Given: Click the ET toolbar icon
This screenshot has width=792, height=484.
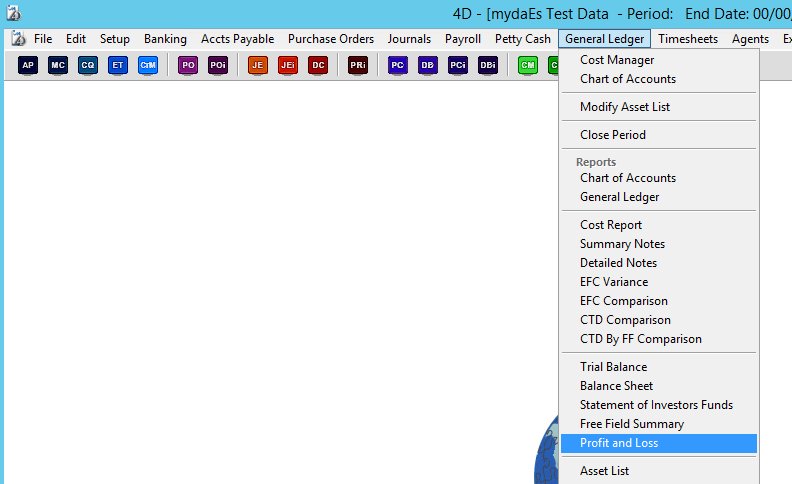Looking at the screenshot, I should tap(118, 65).
